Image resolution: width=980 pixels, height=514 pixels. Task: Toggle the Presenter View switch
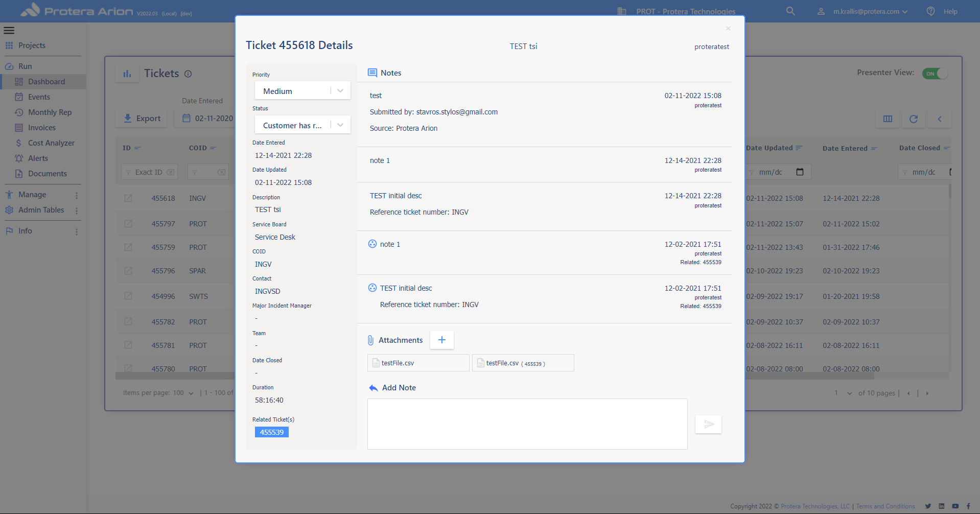click(935, 74)
